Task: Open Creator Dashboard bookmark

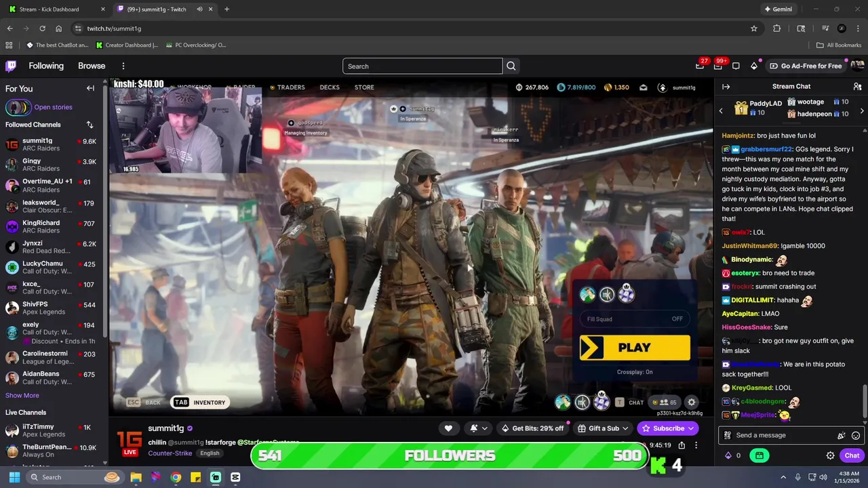Action: point(127,45)
